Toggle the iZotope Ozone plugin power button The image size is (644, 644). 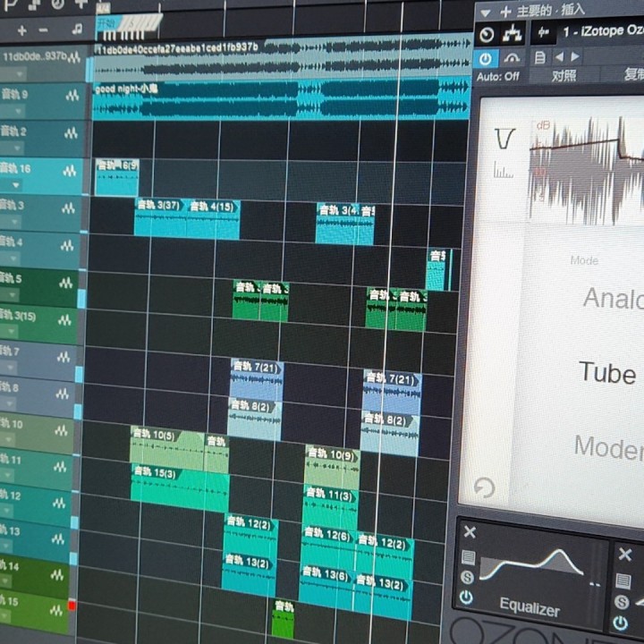tap(486, 58)
